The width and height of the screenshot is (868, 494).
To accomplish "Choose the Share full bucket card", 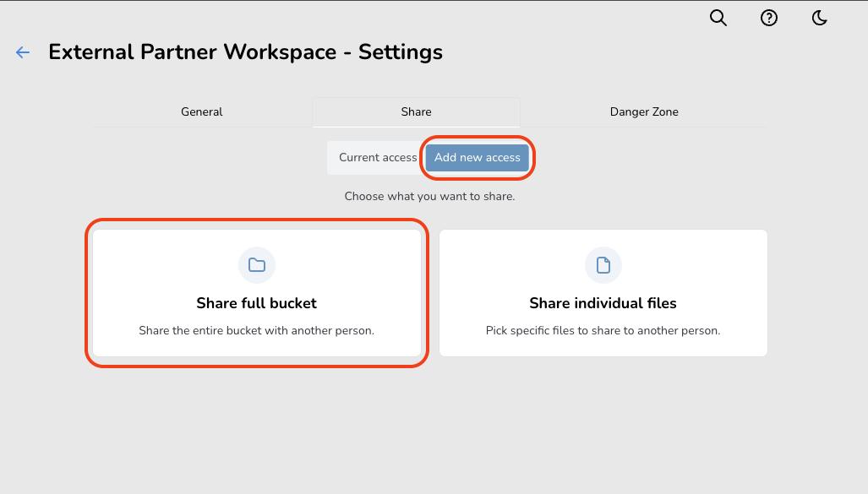I will [257, 293].
